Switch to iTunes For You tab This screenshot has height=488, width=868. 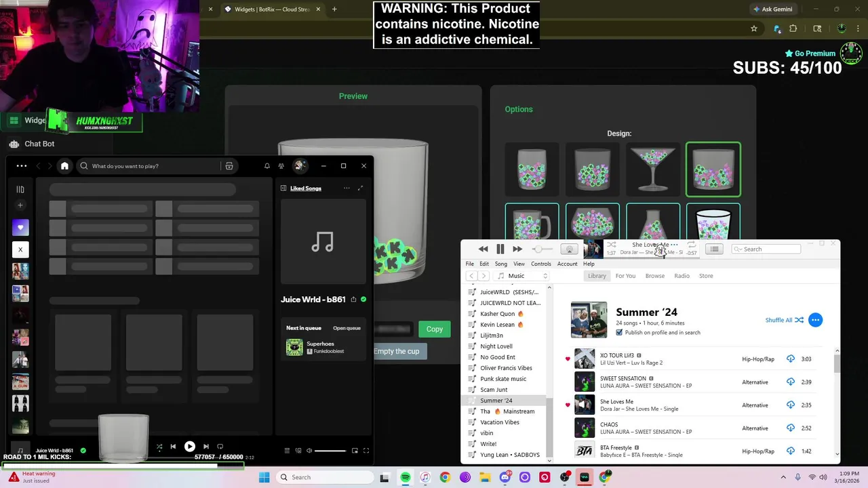pyautogui.click(x=625, y=276)
